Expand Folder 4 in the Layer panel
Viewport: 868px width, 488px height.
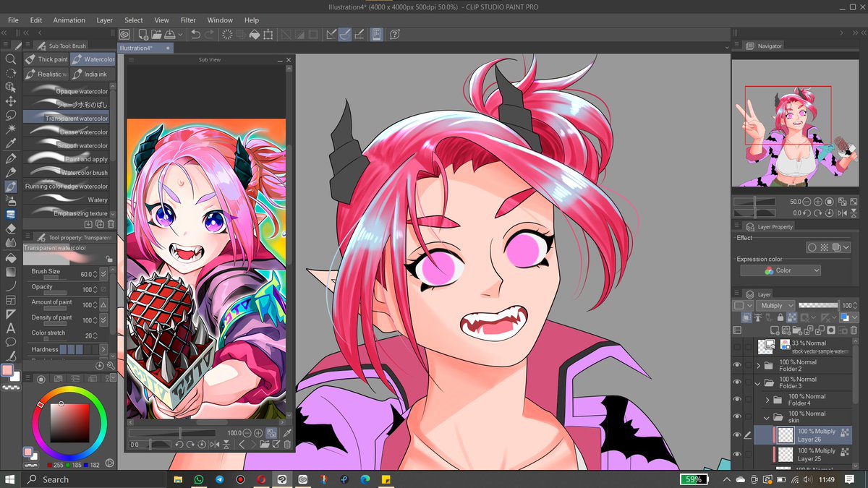[767, 400]
